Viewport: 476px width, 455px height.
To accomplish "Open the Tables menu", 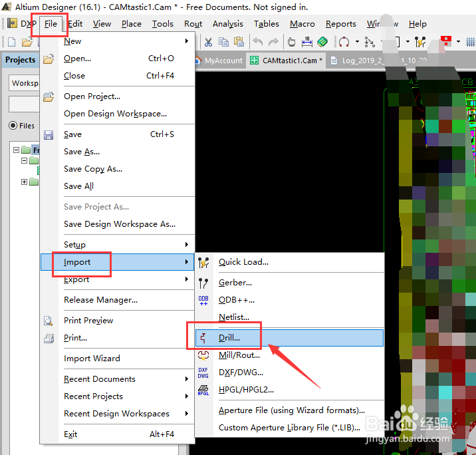I will click(x=267, y=24).
